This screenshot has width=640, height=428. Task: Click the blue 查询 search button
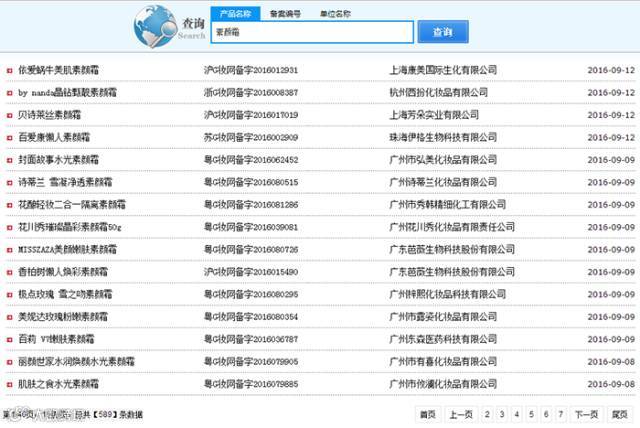point(443,32)
